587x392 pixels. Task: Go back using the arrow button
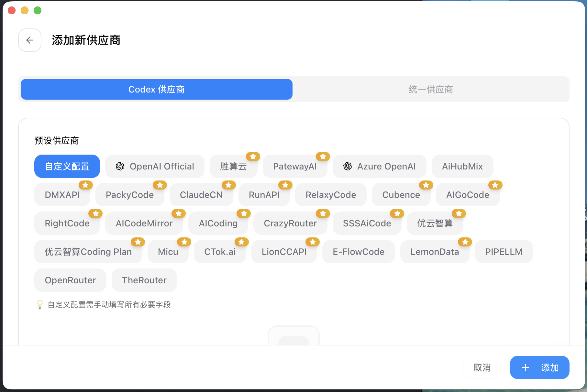click(30, 40)
